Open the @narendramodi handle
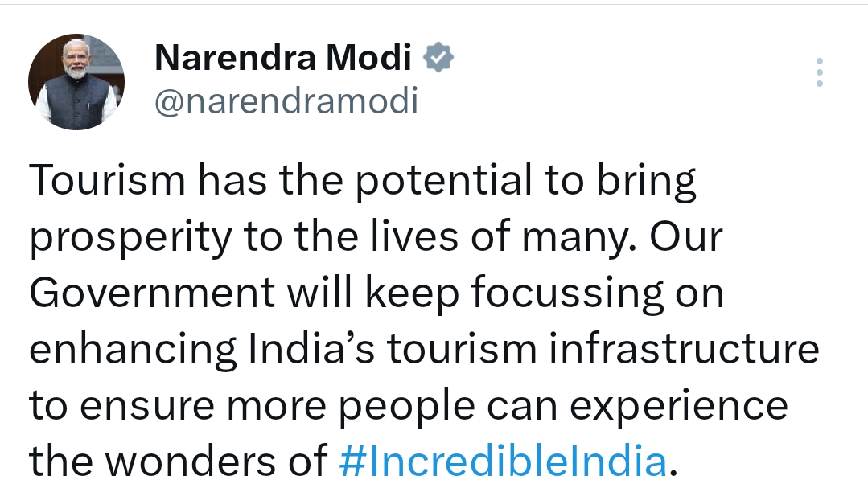Image resolution: width=868 pixels, height=484 pixels. [x=286, y=102]
